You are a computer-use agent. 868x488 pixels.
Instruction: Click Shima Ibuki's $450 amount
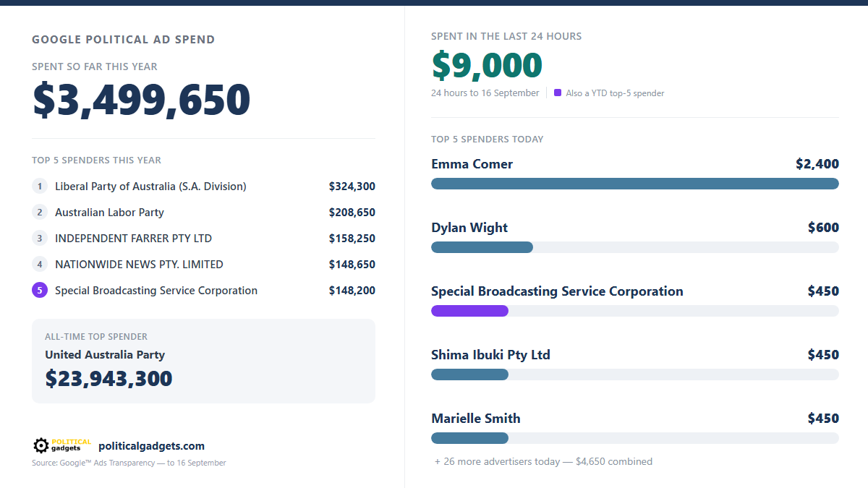click(823, 355)
